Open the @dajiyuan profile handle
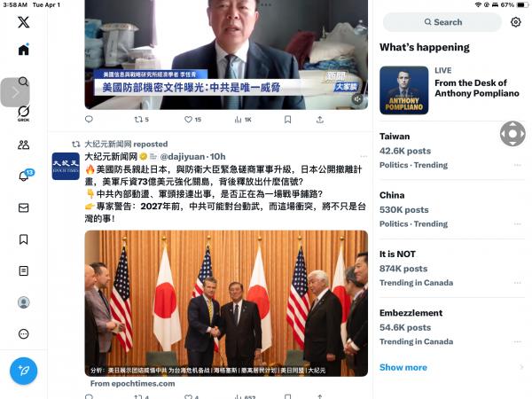Image resolution: width=532 pixels, height=399 pixels. (x=182, y=156)
